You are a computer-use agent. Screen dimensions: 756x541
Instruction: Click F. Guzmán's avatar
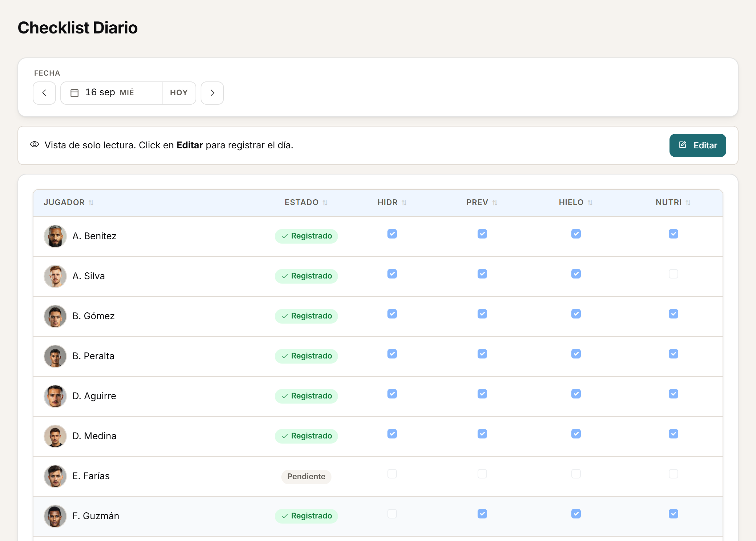pos(55,516)
